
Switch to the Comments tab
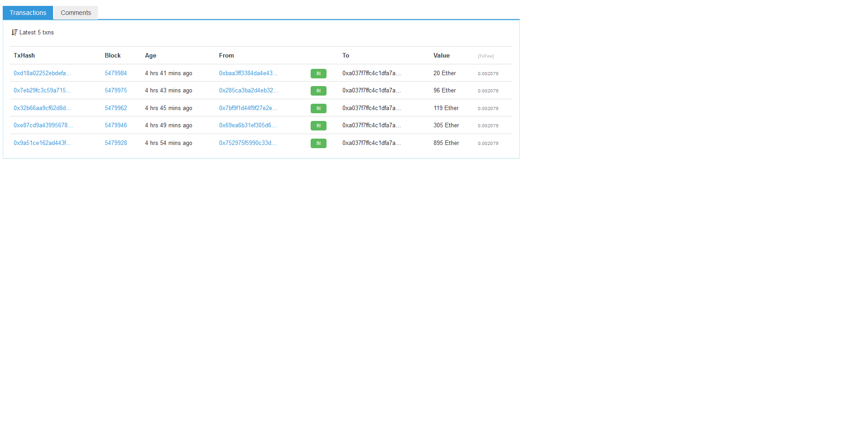[76, 13]
